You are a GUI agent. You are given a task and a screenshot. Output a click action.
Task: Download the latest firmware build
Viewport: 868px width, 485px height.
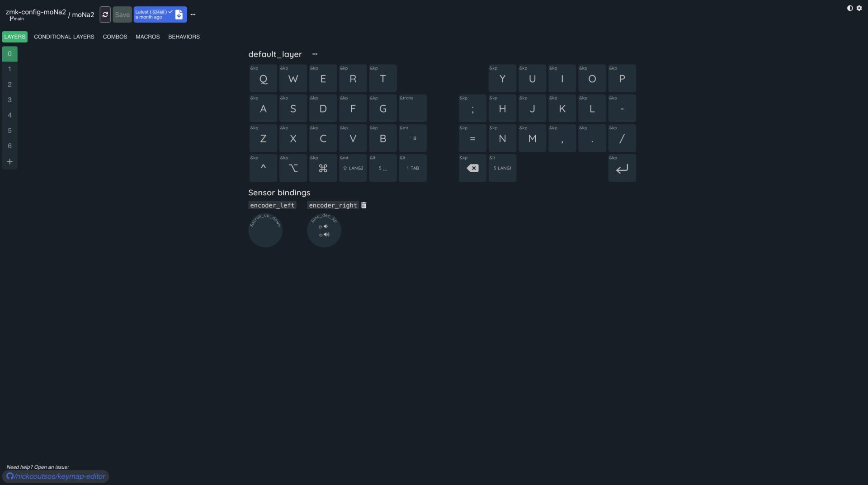(x=179, y=14)
